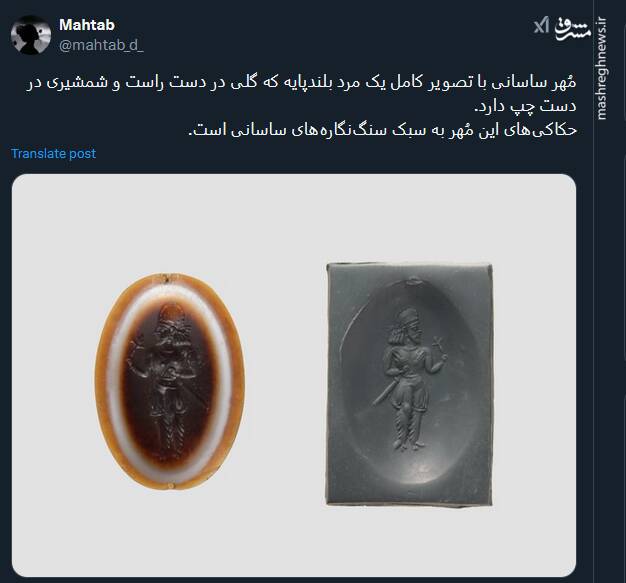Open the brown agate seal photo

click(170, 381)
